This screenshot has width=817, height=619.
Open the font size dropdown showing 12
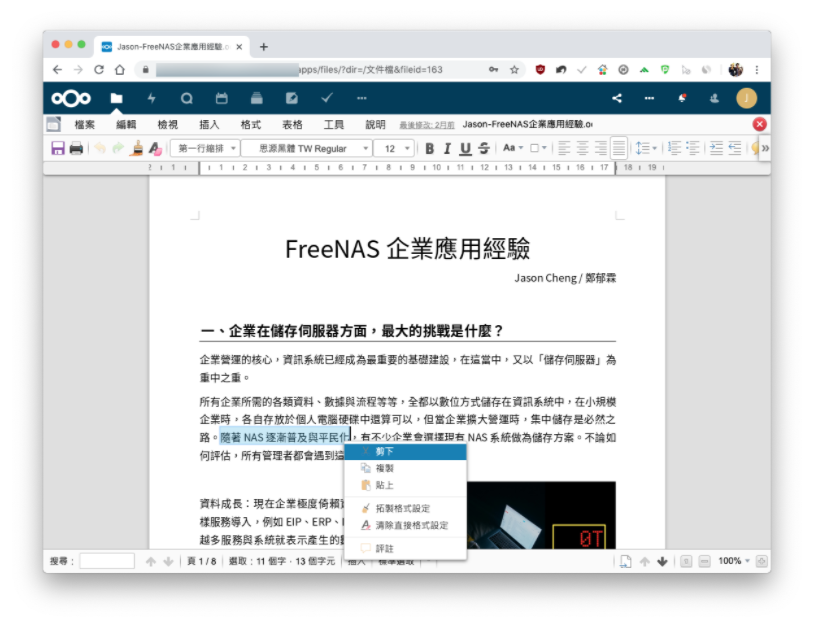tap(394, 148)
